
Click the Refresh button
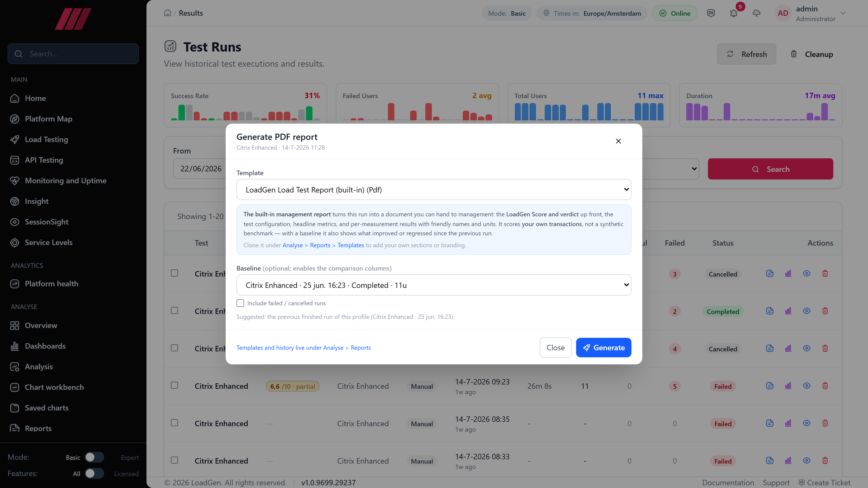tap(746, 54)
